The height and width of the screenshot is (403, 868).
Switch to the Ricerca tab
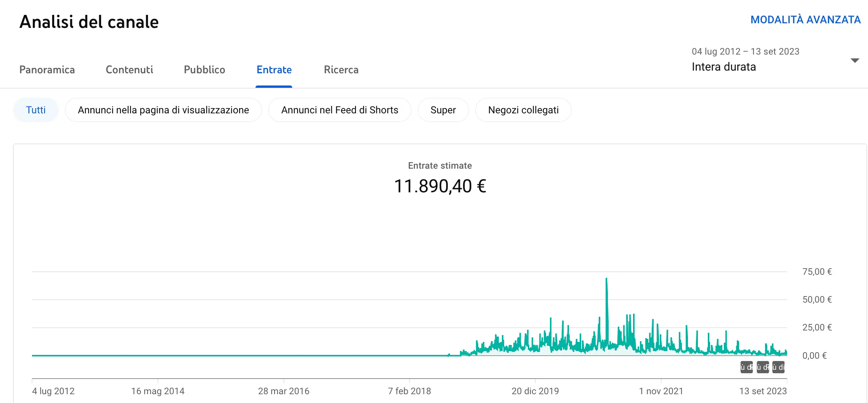341,70
